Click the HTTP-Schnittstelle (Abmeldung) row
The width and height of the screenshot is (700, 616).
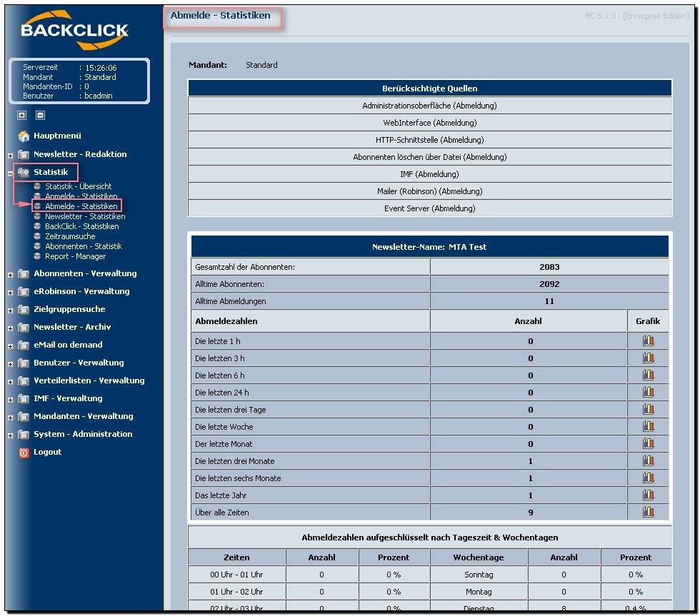(429, 140)
